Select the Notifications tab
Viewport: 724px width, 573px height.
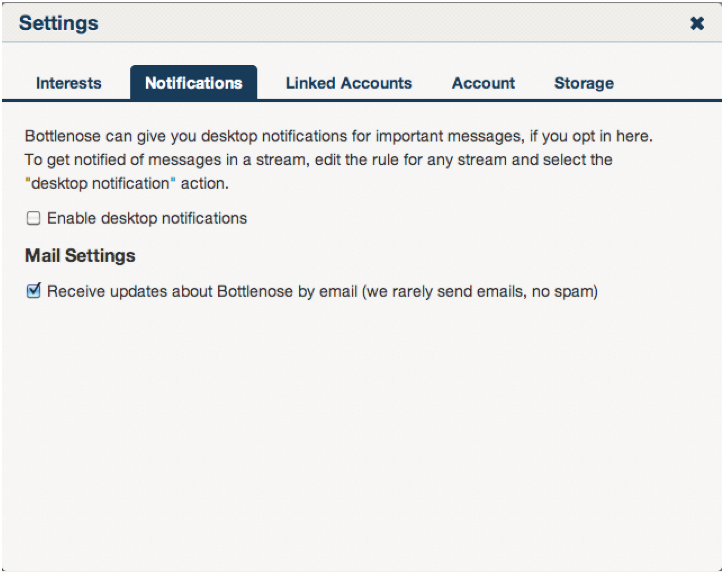pos(193,83)
